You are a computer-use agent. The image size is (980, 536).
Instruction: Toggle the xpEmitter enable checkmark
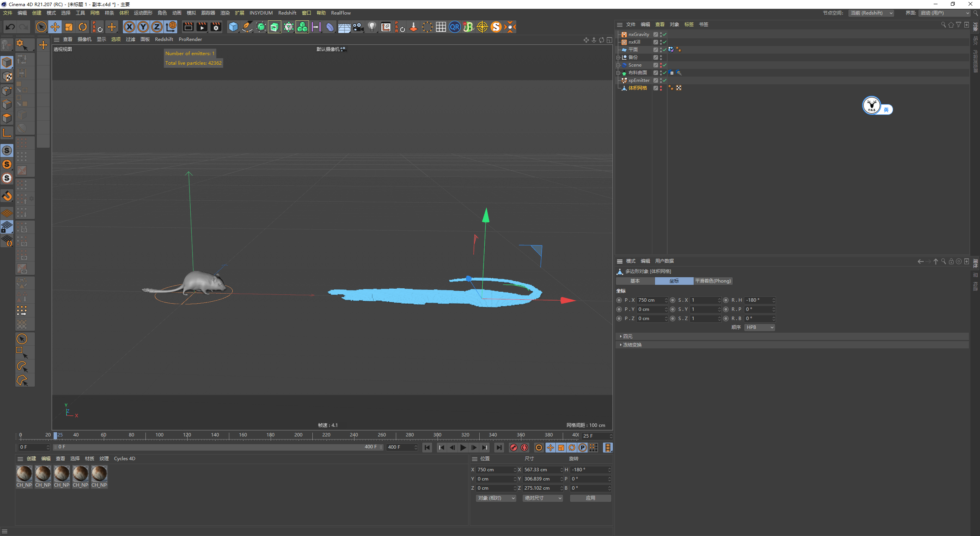coord(665,80)
